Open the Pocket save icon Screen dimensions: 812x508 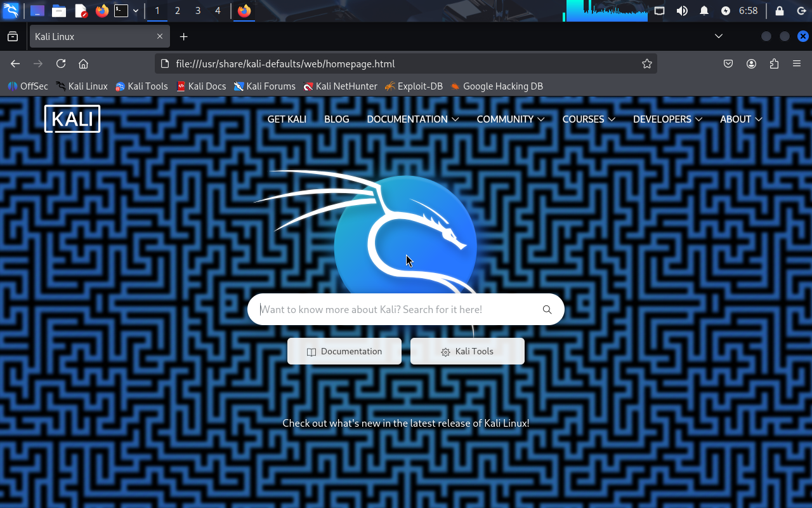click(729, 63)
